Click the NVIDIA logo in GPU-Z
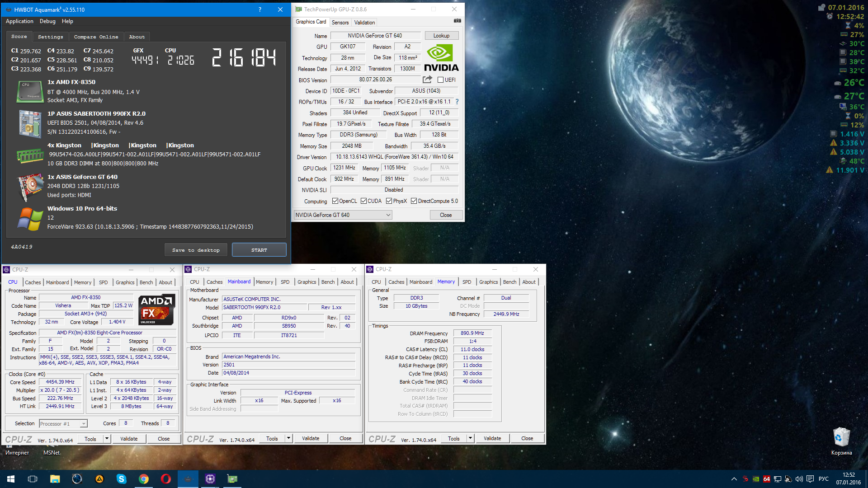868x488 pixels. pyautogui.click(x=441, y=57)
